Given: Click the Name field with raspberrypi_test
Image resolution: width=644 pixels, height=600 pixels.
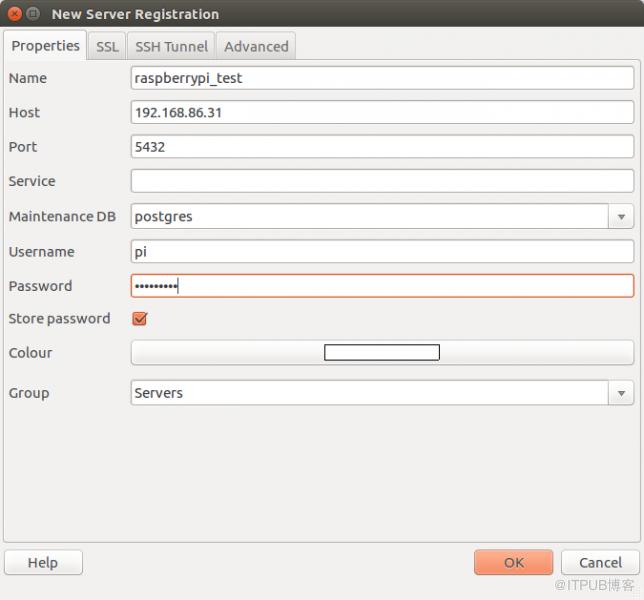Looking at the screenshot, I should click(382, 78).
